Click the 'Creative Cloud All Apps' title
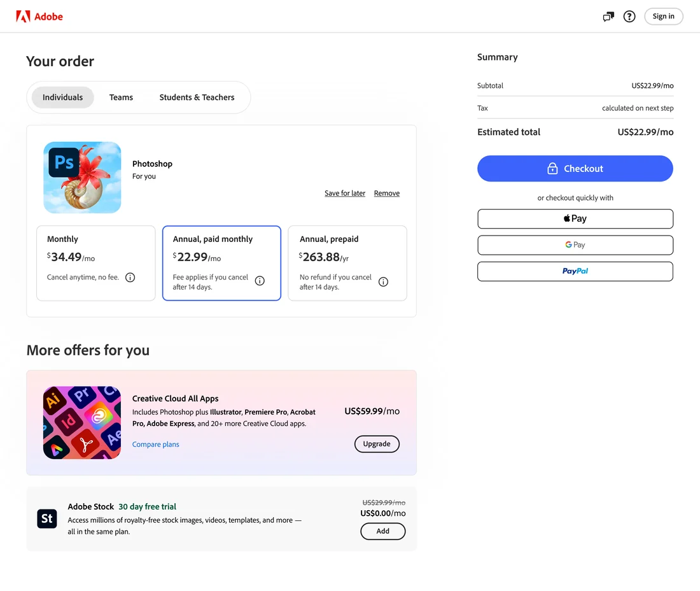This screenshot has width=700, height=591. (176, 399)
